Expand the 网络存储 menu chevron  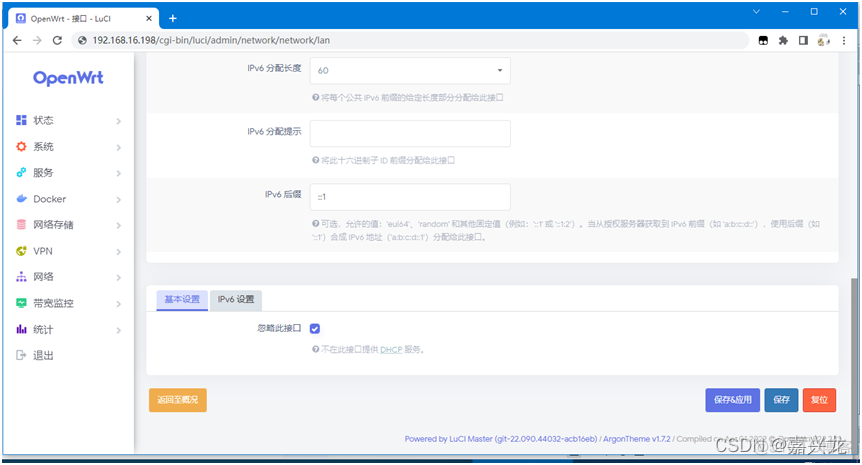point(119,225)
